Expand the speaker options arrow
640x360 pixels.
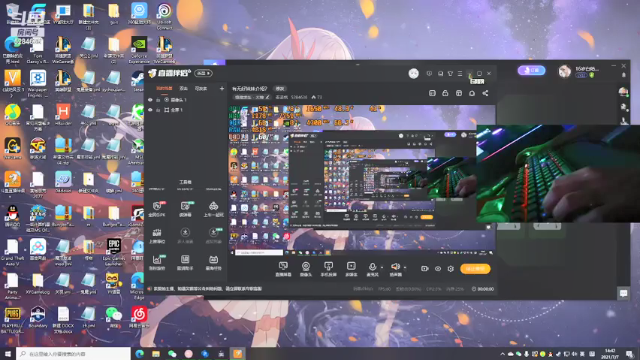coord(405,268)
